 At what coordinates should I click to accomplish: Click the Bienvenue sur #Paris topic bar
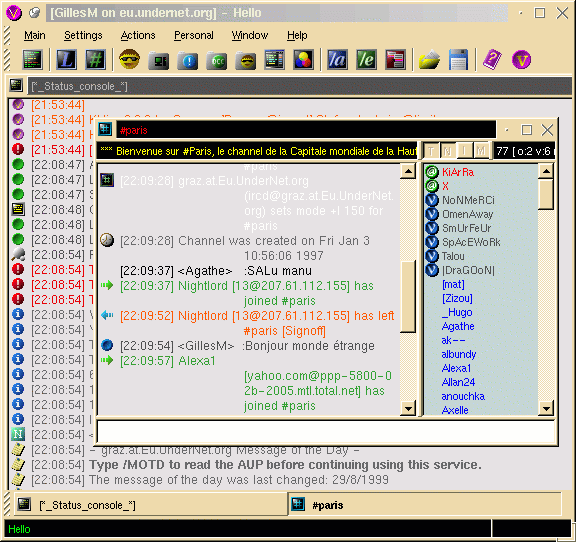257,151
